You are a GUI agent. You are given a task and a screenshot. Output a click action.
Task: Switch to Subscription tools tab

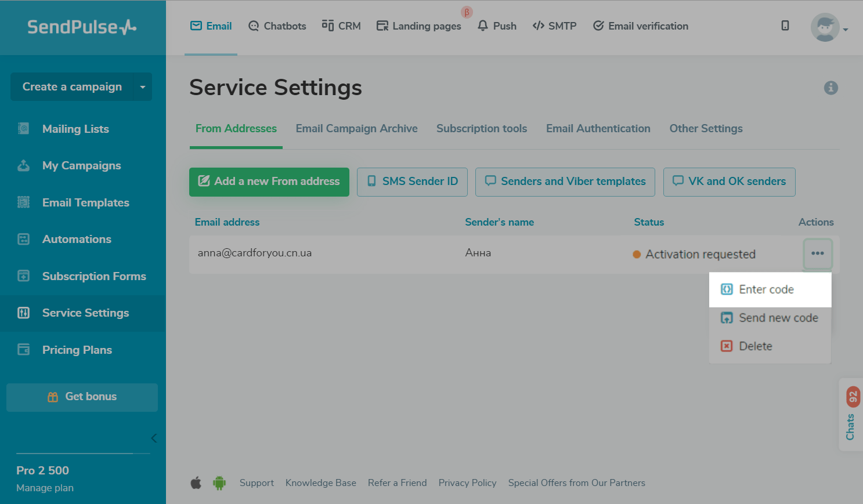coord(482,129)
